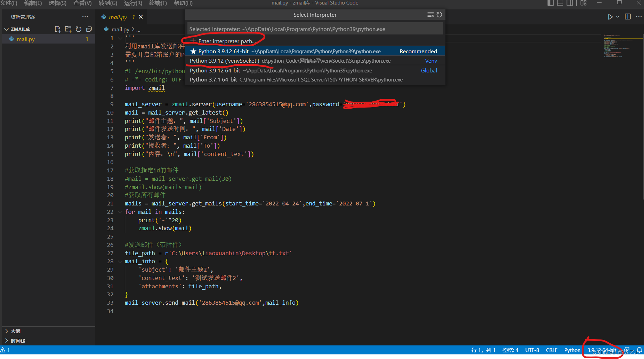The width and height of the screenshot is (644, 359).
Task: Toggle the secondary sidebar layout icon
Action: coord(570,3)
